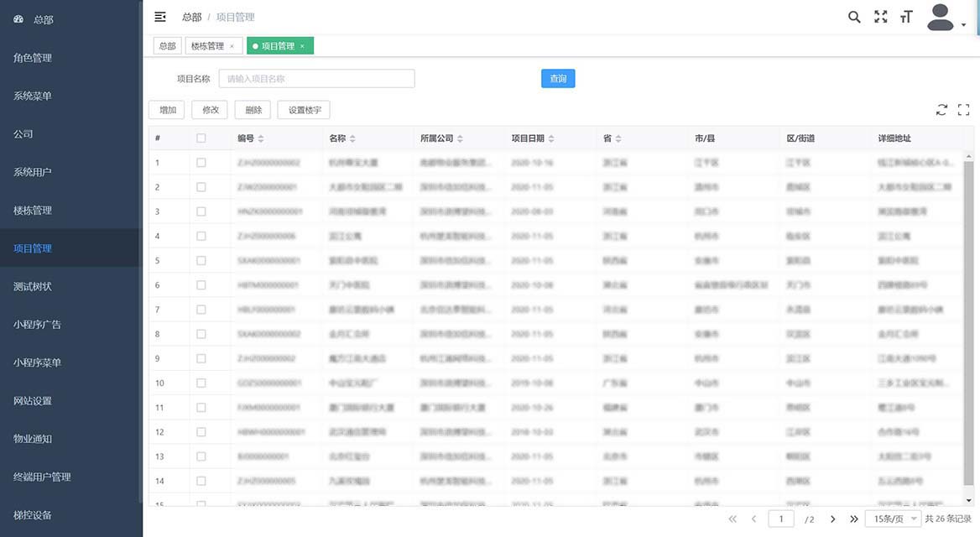Click the 设置楼宇 button
The height and width of the screenshot is (537, 980).
coord(304,110)
